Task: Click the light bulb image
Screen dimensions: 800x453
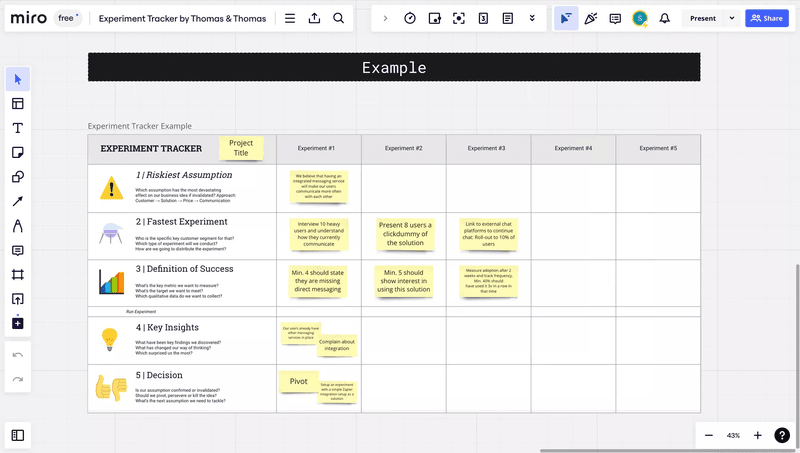Action: (x=110, y=340)
